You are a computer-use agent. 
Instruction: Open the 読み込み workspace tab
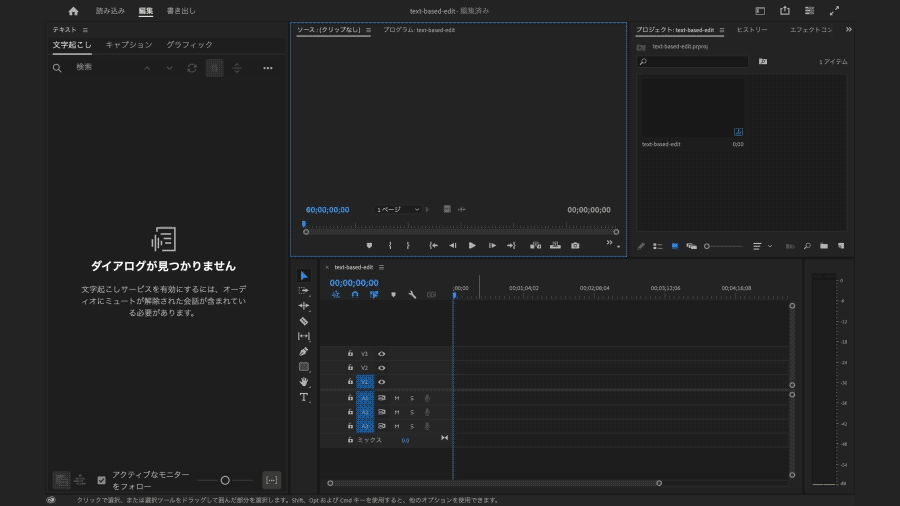(x=110, y=11)
